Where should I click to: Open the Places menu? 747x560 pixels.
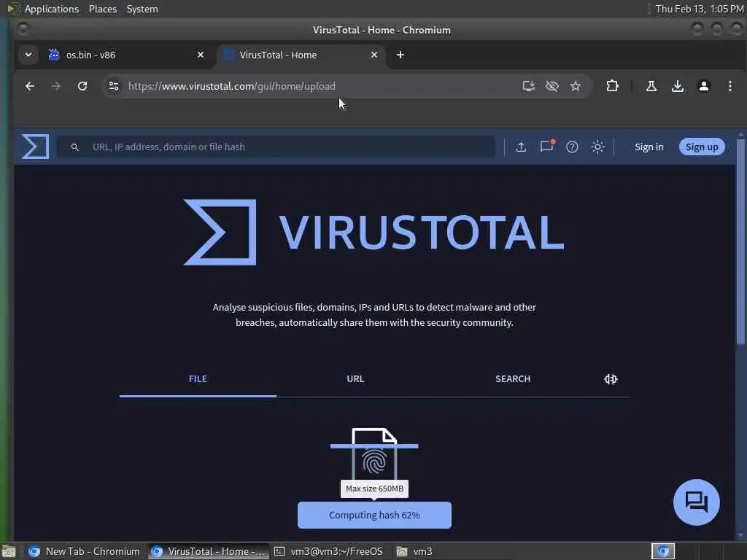(x=102, y=9)
